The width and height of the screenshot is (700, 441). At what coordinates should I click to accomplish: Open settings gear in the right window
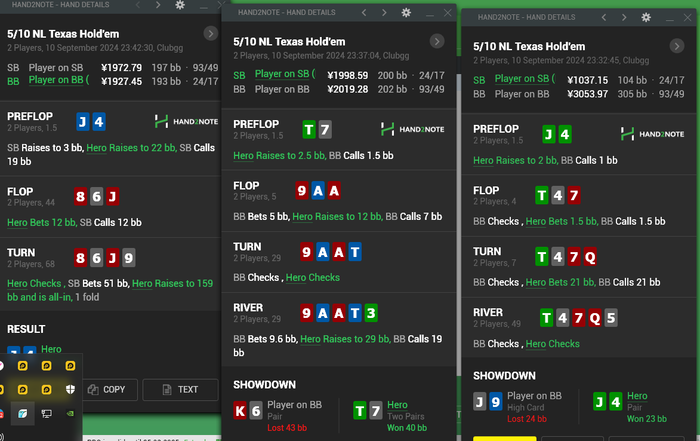[646, 17]
